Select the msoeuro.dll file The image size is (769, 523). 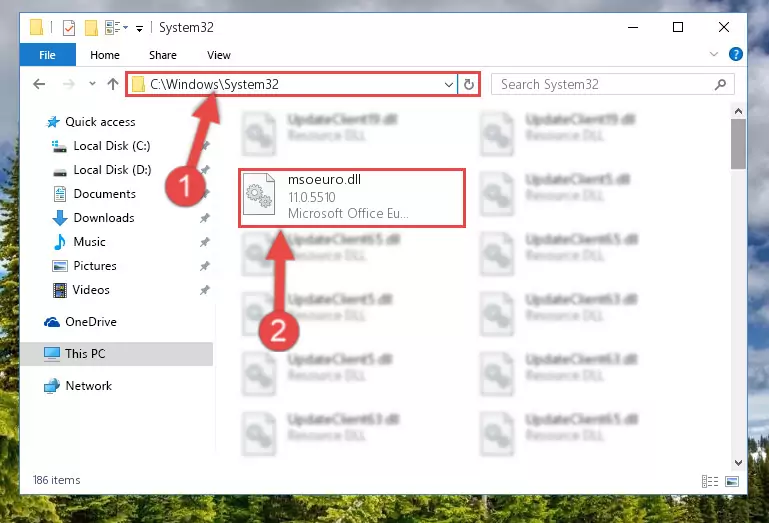(352, 198)
